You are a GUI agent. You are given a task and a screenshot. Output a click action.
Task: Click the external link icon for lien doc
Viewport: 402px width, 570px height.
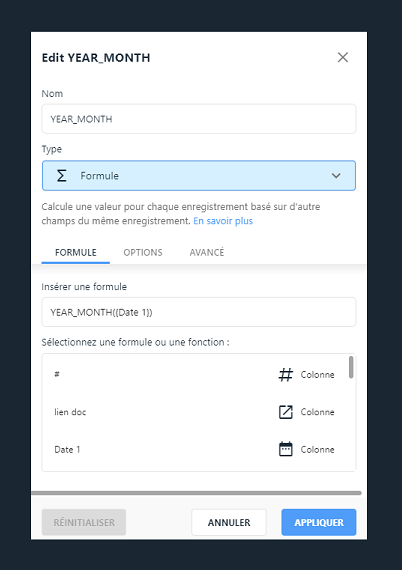pos(286,412)
